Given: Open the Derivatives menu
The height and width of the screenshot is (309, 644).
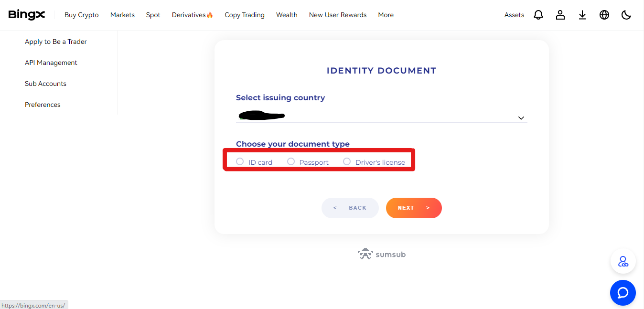Looking at the screenshot, I should 193,15.
